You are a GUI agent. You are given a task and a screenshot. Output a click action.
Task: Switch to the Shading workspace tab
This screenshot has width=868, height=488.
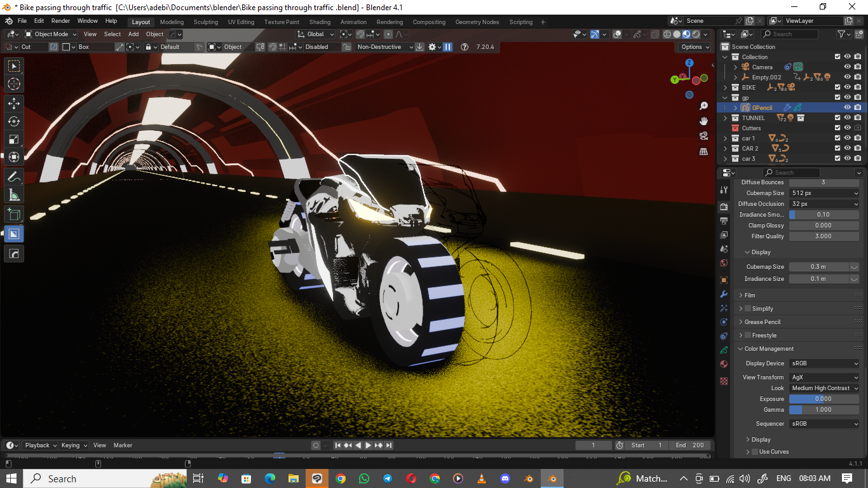[x=320, y=22]
